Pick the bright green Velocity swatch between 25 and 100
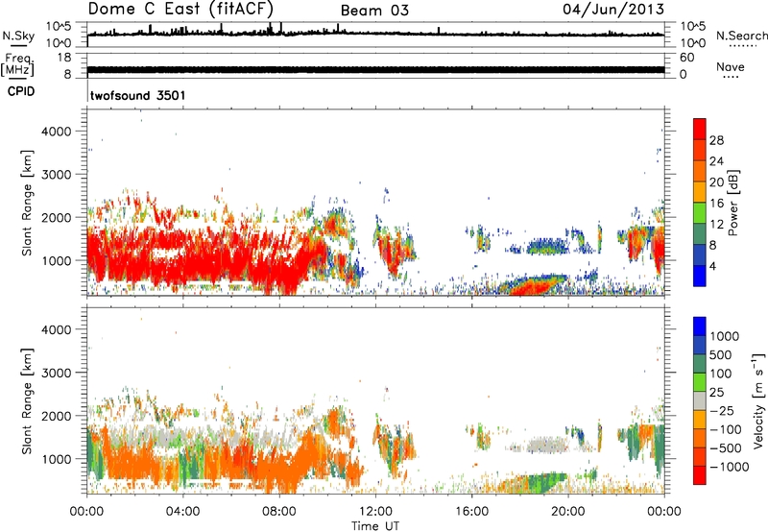Image resolution: width=768 pixels, height=532 pixels. click(700, 382)
